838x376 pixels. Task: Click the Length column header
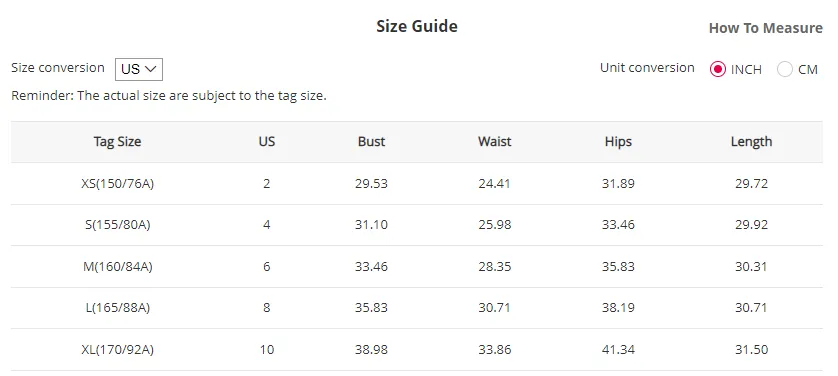click(x=751, y=142)
